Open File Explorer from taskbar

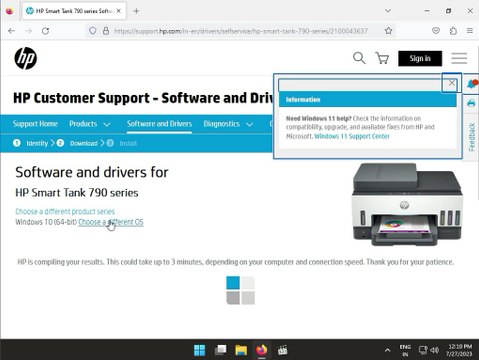241,350
